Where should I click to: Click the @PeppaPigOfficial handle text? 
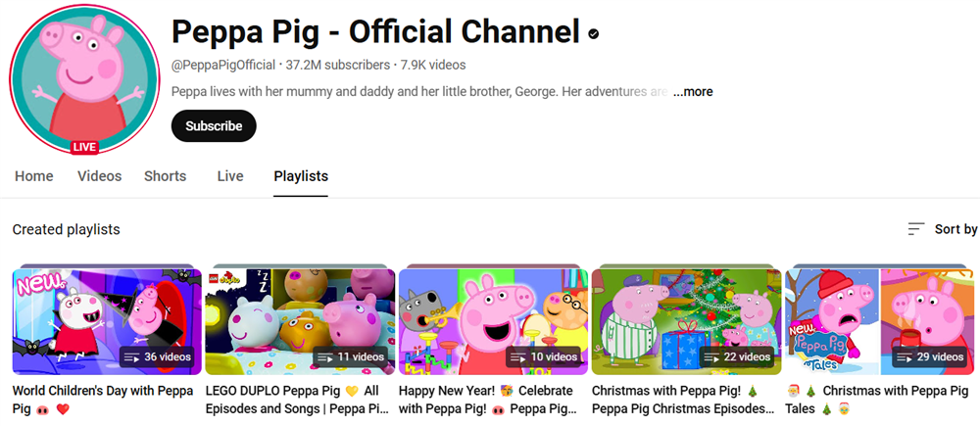pos(223,65)
